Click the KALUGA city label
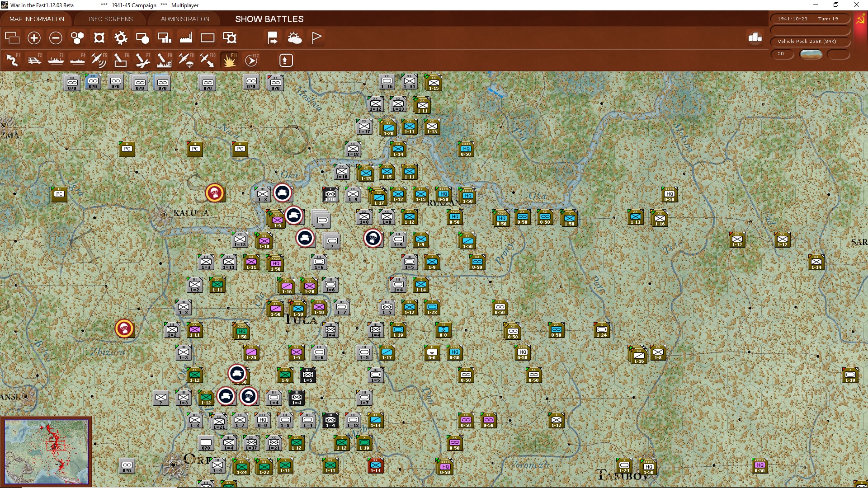Image resolution: width=868 pixels, height=488 pixels. pos(191,213)
